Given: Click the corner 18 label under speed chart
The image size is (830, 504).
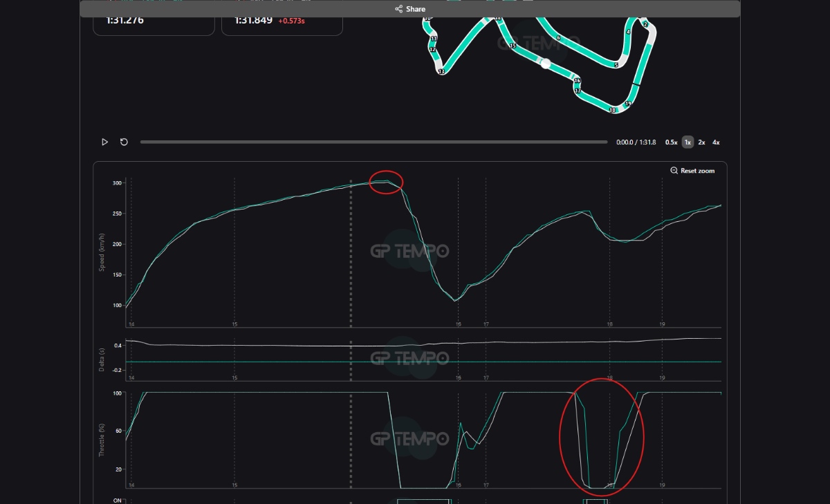Looking at the screenshot, I should [609, 324].
